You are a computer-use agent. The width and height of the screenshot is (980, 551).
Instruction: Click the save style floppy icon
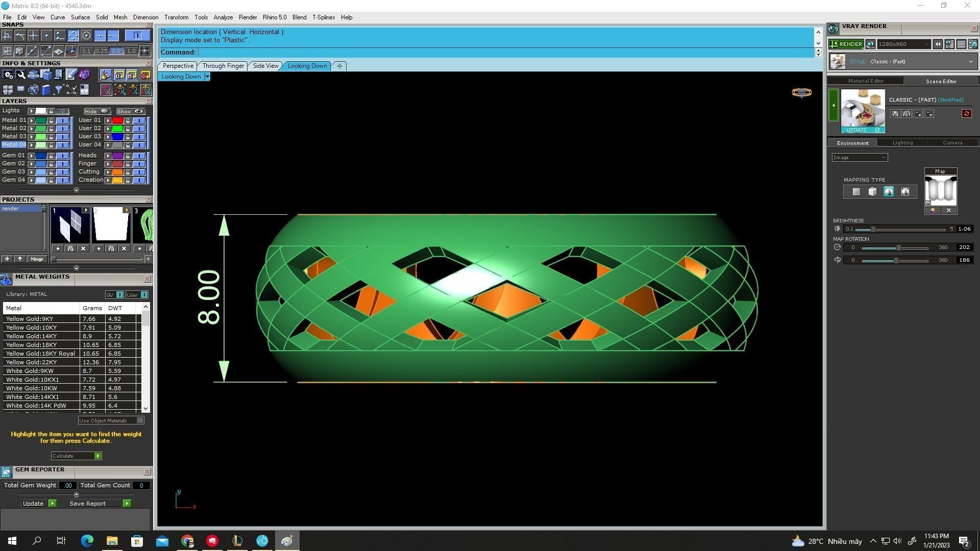pos(895,114)
